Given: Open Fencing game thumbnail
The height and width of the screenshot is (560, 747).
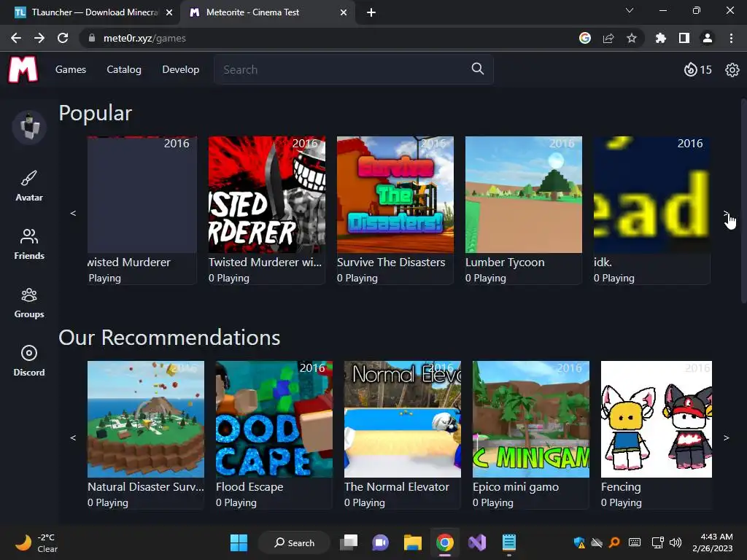Looking at the screenshot, I should tap(657, 419).
